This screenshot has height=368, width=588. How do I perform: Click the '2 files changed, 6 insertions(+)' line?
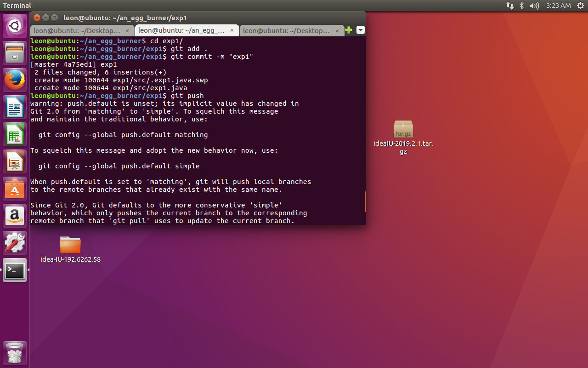coord(100,72)
